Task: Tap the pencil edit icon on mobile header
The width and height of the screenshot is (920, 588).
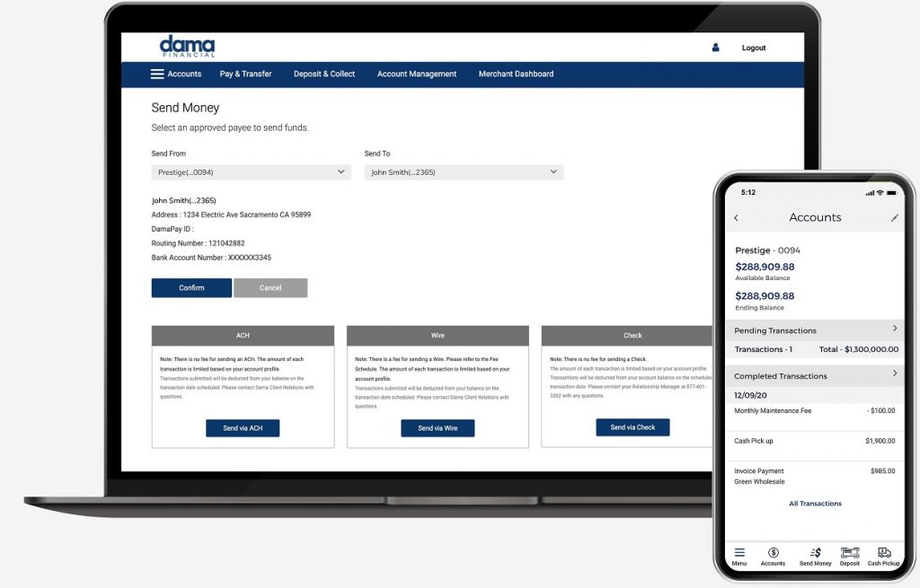Action: click(x=894, y=218)
